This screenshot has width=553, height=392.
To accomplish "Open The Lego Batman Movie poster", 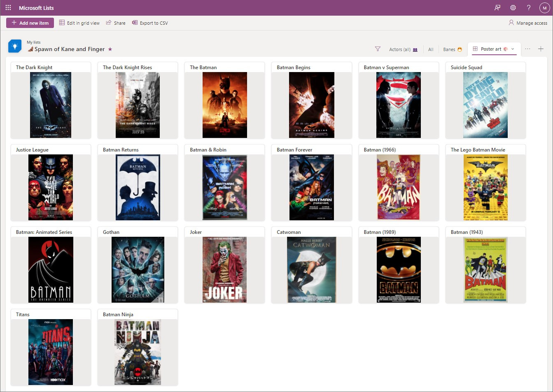I will (x=485, y=187).
